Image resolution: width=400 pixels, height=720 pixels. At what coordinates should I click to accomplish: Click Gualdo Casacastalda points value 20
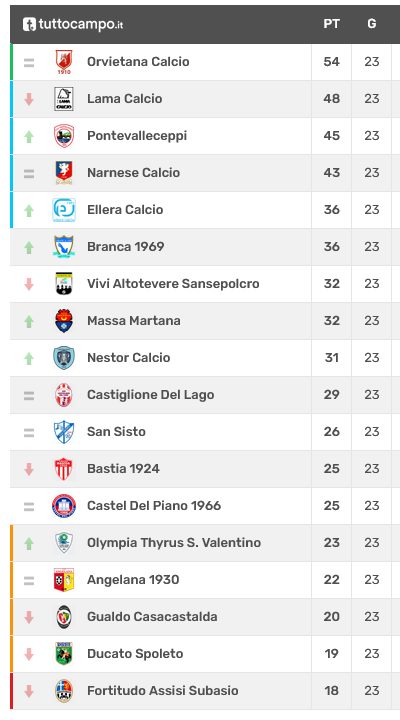pos(332,617)
